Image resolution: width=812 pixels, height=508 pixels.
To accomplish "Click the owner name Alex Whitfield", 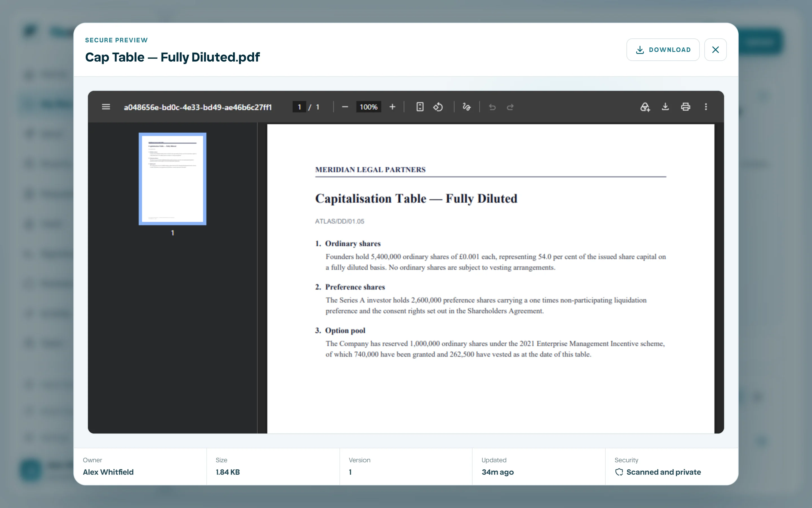I will (108, 472).
